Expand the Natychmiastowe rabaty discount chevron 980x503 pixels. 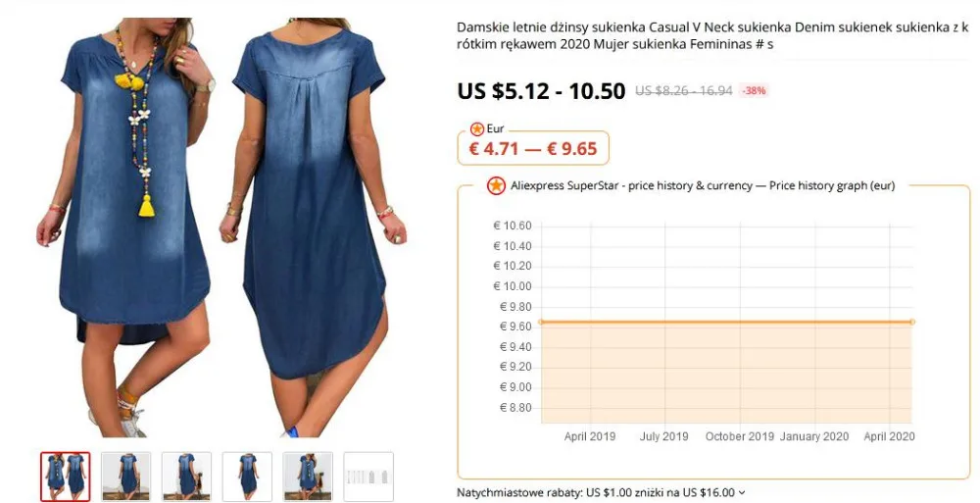742,493
